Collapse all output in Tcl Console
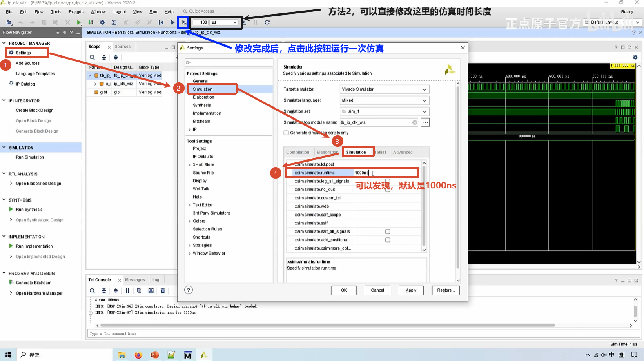 (x=104, y=291)
